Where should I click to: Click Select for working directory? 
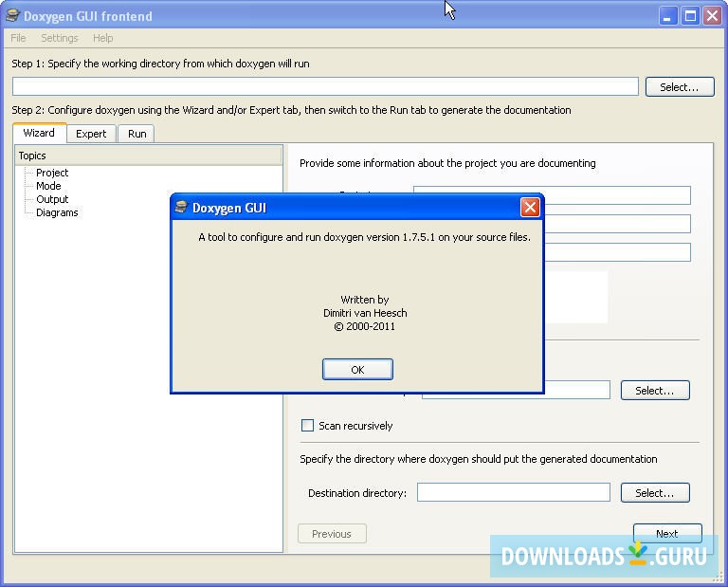[680, 87]
